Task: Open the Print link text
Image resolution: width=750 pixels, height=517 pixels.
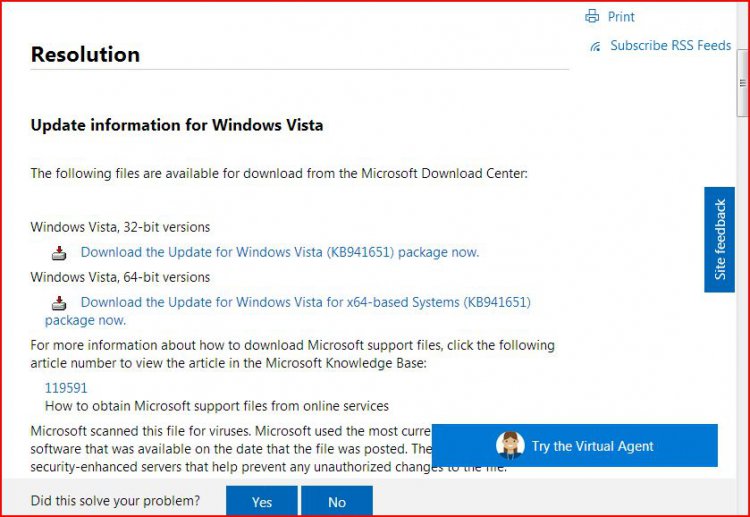Action: click(621, 17)
